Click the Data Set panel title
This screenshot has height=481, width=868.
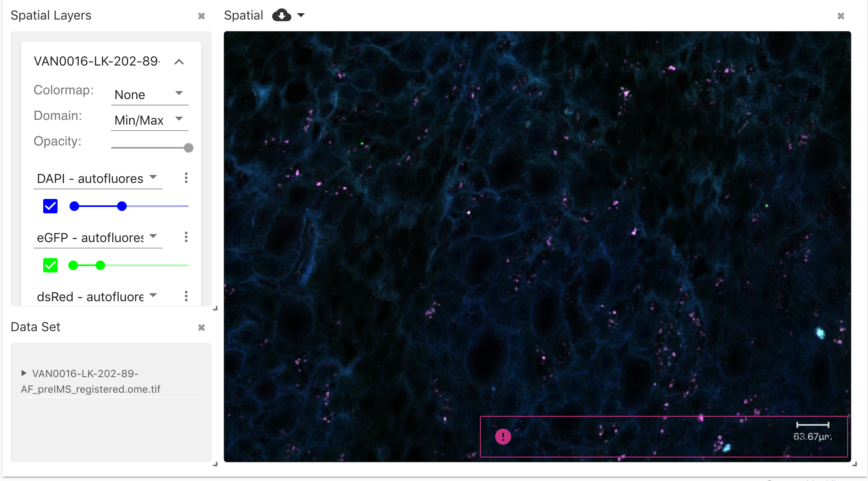36,327
